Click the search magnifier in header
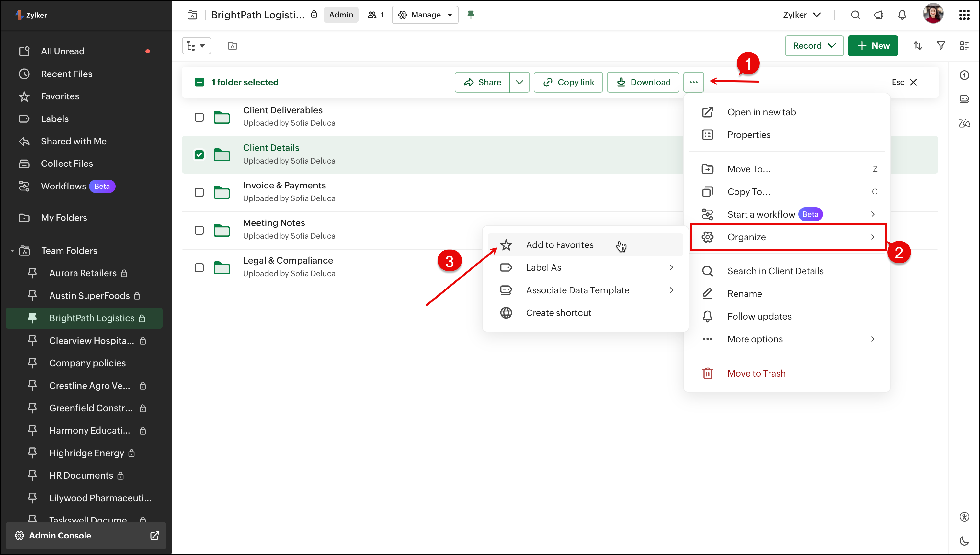Screen dimensions: 980x555 tap(855, 15)
